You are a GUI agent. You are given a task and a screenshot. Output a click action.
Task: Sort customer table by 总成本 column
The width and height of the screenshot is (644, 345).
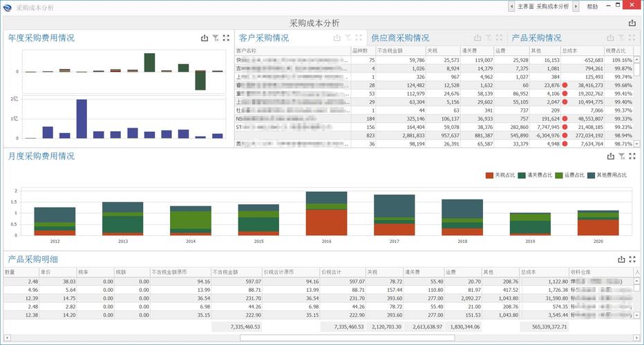tap(583, 51)
